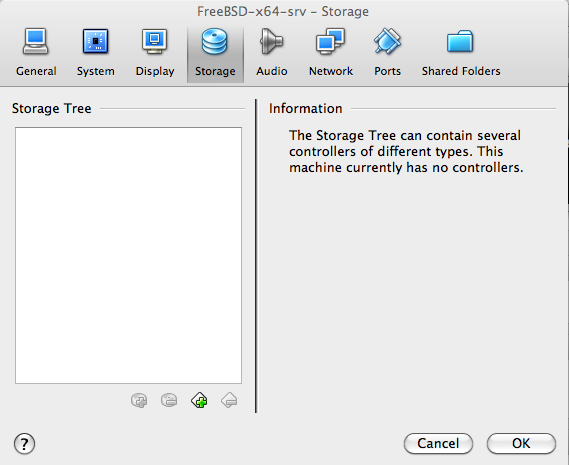Click the greyed Add Attachment icon
This screenshot has width=569, height=465.
tap(139, 401)
